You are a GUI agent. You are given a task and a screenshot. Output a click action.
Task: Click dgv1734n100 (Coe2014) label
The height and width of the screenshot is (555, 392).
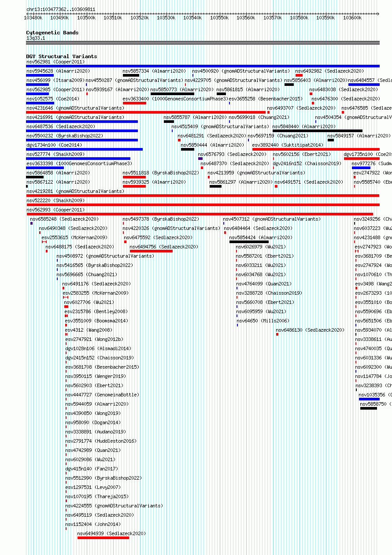point(54,145)
